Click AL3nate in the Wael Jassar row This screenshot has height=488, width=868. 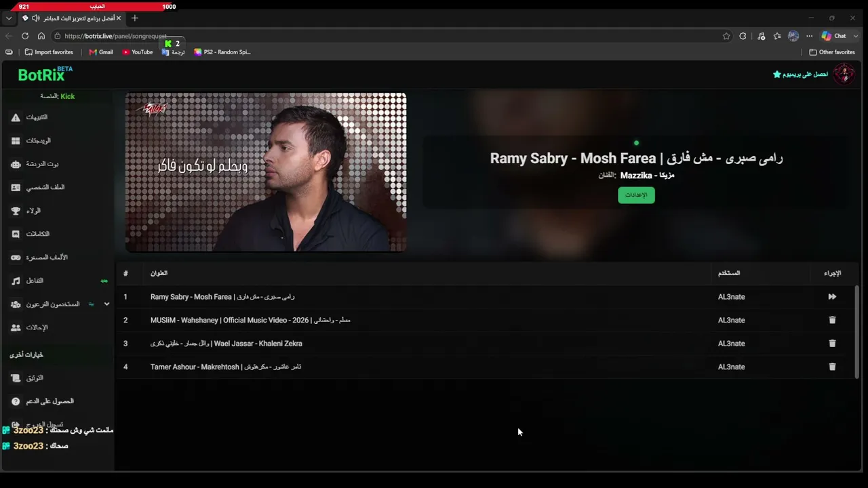(731, 344)
